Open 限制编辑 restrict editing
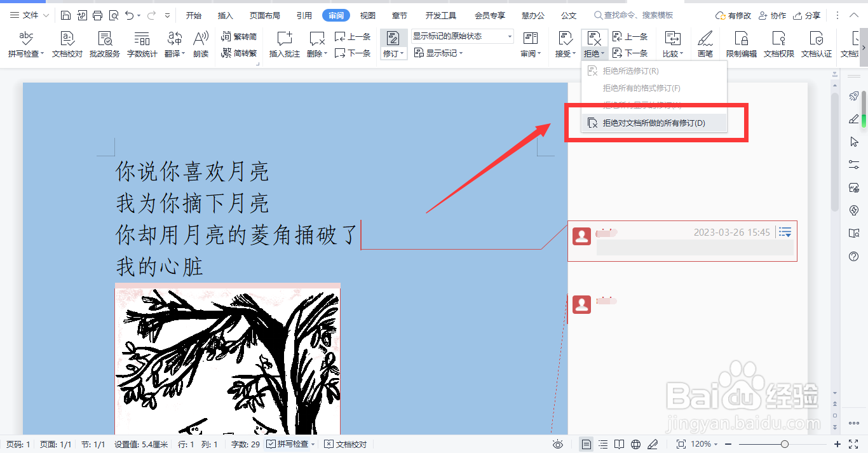Viewport: 868px width, 453px height. pyautogui.click(x=742, y=45)
